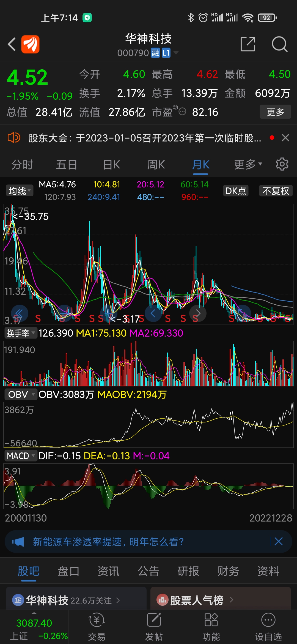Tap 更多 quote details button

click(275, 112)
